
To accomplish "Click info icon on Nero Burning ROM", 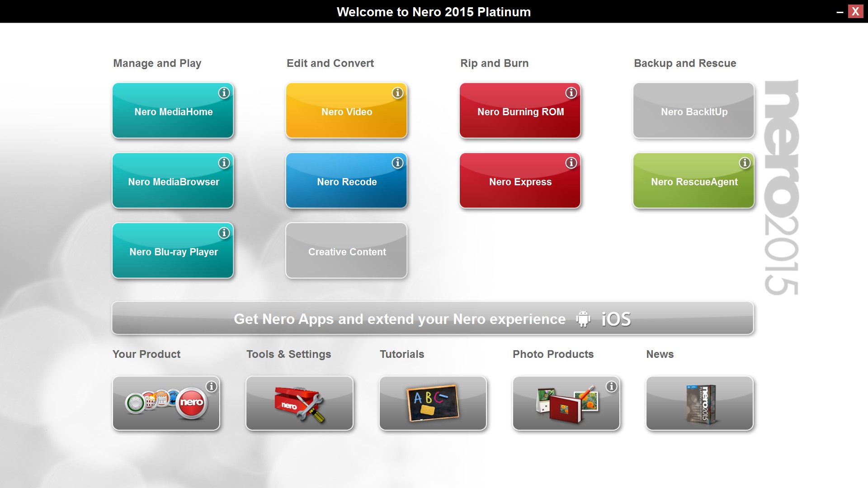I will point(571,93).
